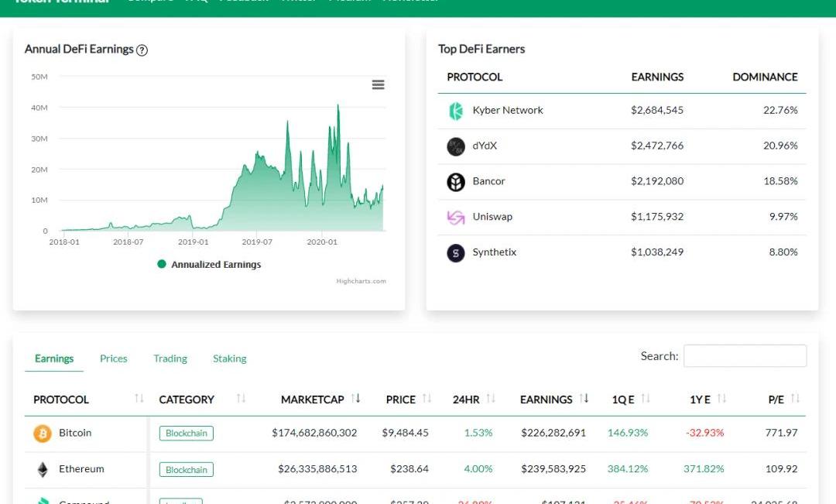
Task: Click the Highcharts.com credit link
Action: click(x=361, y=281)
